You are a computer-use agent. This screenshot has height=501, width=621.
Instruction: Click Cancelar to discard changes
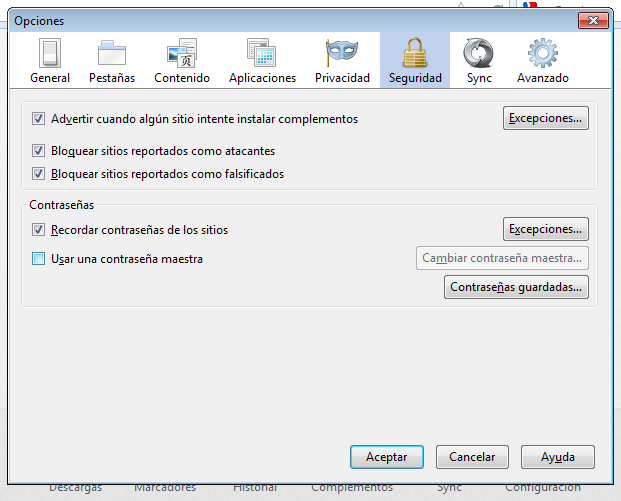click(472, 457)
